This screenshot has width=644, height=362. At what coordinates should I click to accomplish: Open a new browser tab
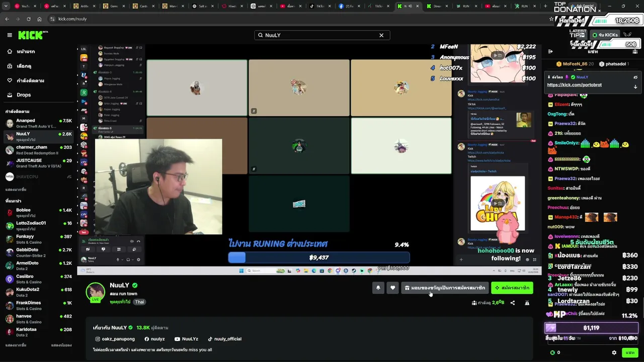point(545,6)
